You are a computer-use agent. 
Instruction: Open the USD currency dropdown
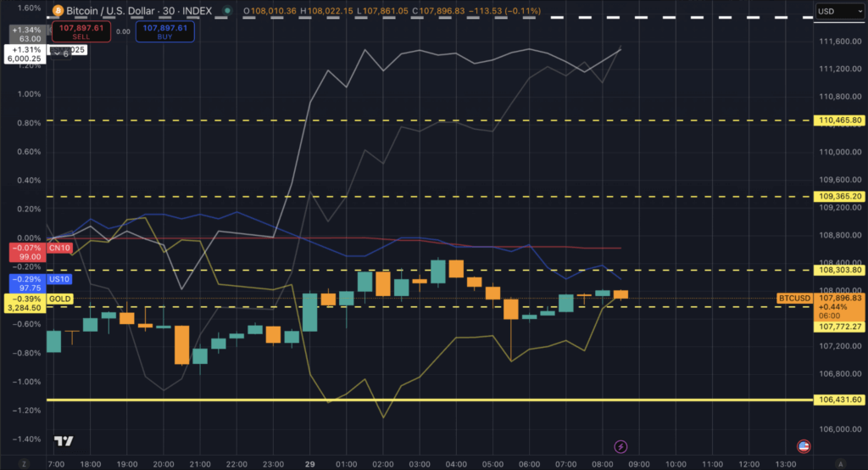(x=839, y=11)
